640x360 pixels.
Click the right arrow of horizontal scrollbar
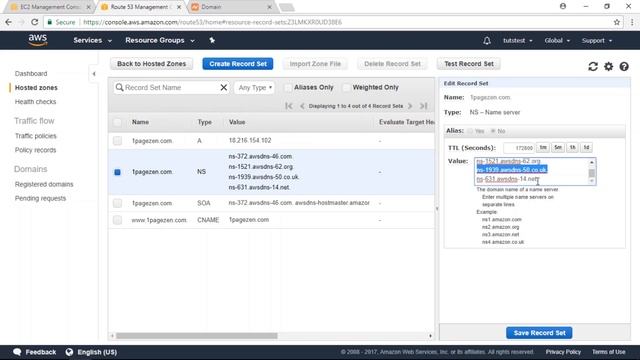click(x=430, y=336)
